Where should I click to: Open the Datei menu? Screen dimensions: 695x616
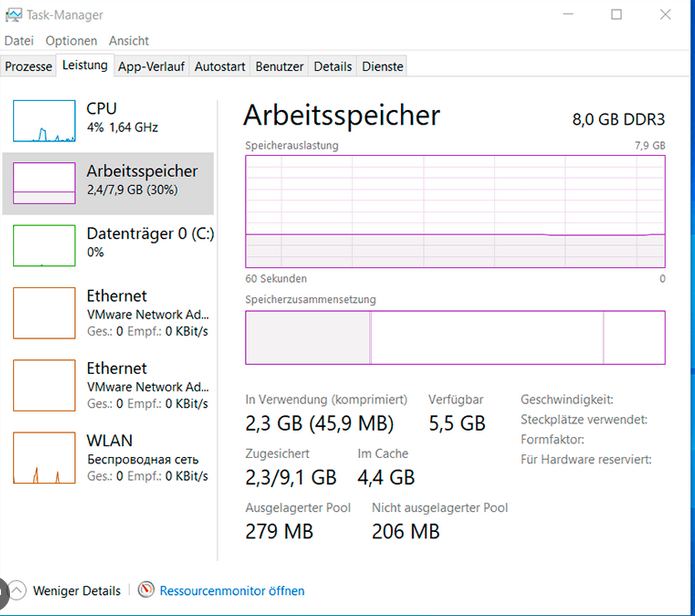click(19, 41)
